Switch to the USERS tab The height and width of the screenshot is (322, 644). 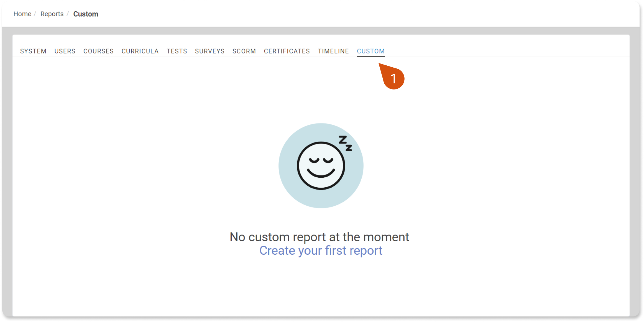point(65,51)
